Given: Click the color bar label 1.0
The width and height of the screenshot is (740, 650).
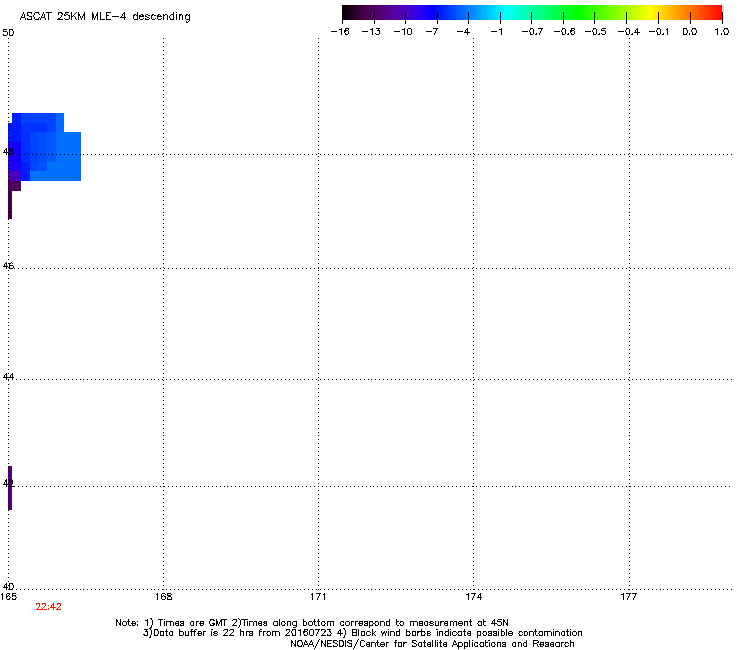Looking at the screenshot, I should pyautogui.click(x=722, y=32).
